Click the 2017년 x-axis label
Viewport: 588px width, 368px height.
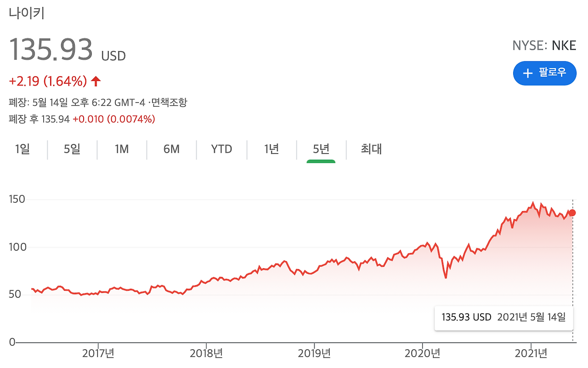pyautogui.click(x=98, y=354)
